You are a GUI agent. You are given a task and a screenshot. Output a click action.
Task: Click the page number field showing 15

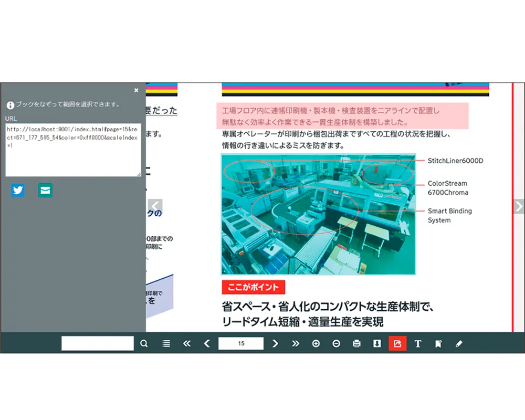point(241,344)
